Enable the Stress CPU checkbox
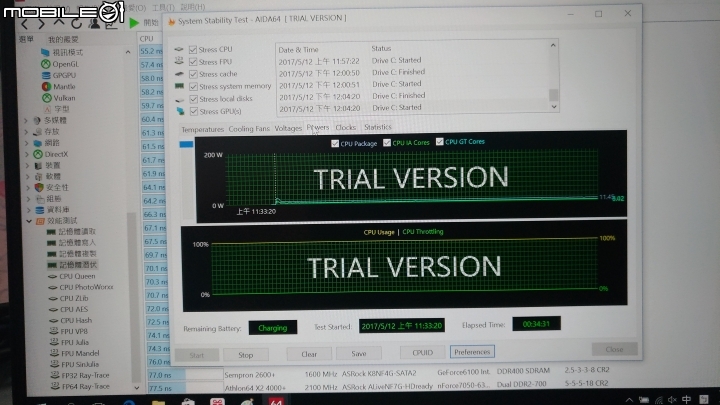Viewport: 720px width, 405px height. point(193,49)
